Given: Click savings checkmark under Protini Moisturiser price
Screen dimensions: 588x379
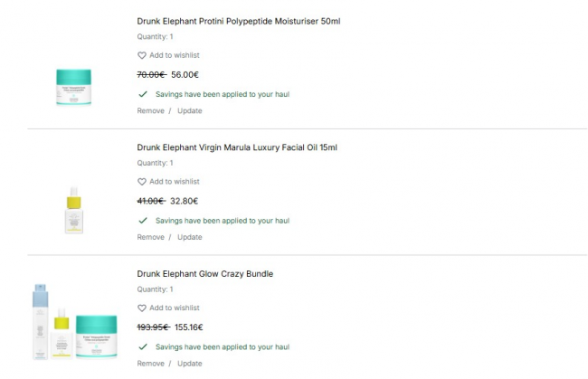Looking at the screenshot, I should (143, 94).
